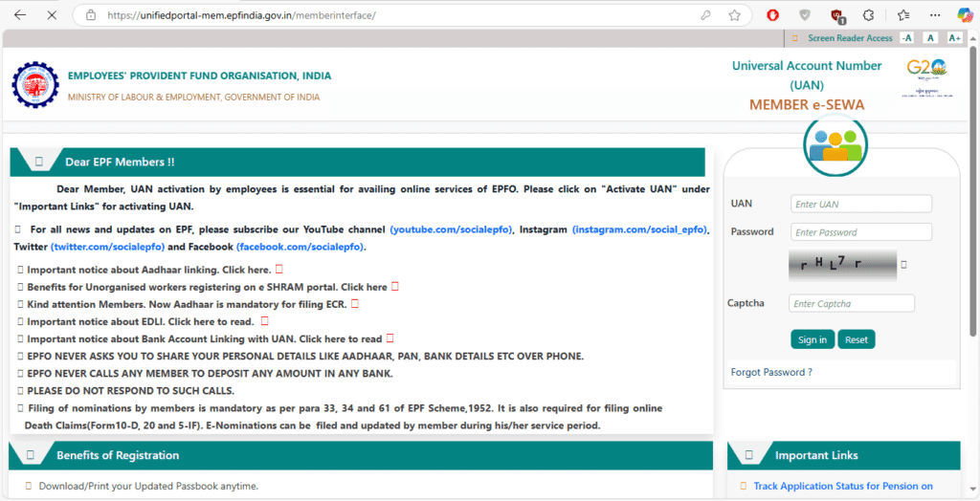Click the Kind attention Members Aadhaar ECR text
The image size is (980, 501).
click(187, 304)
